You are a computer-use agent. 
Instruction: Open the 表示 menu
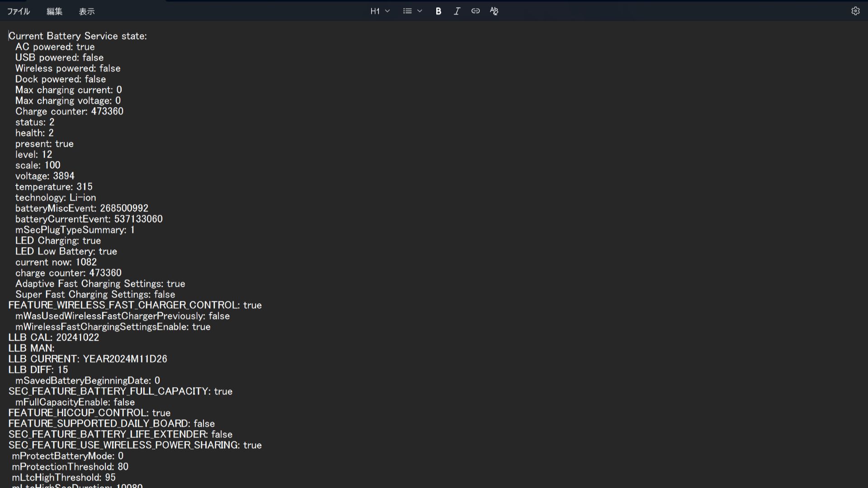[x=87, y=11]
